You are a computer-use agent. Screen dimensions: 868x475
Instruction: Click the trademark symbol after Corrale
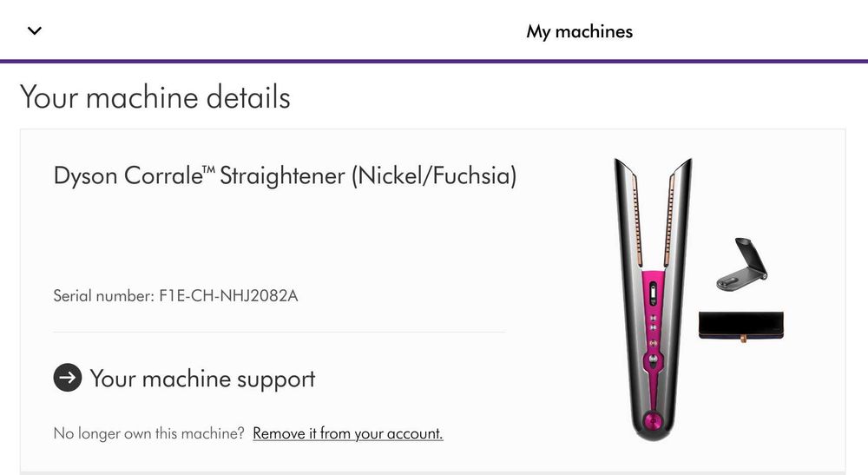coord(209,170)
